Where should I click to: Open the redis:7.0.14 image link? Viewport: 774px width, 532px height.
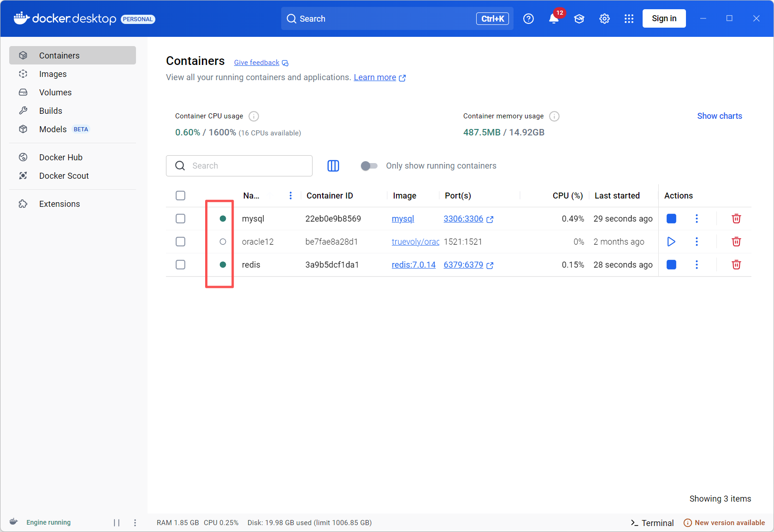414,265
